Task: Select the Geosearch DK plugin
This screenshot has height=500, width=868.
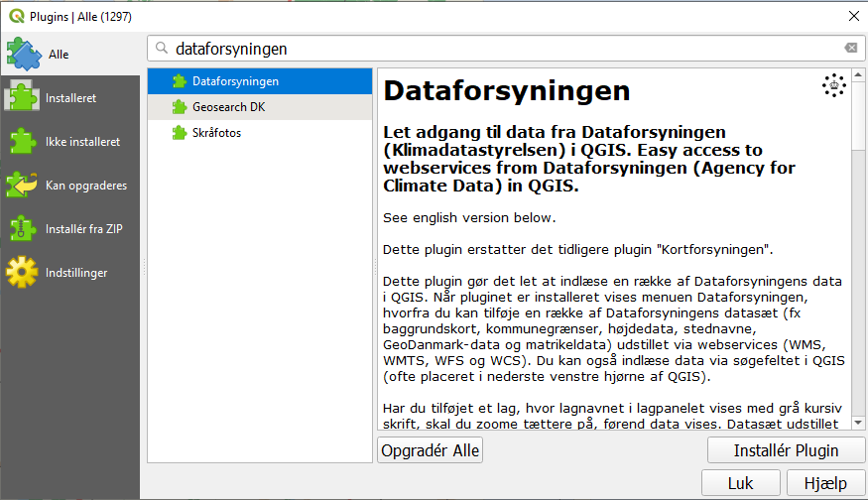Action: point(260,107)
